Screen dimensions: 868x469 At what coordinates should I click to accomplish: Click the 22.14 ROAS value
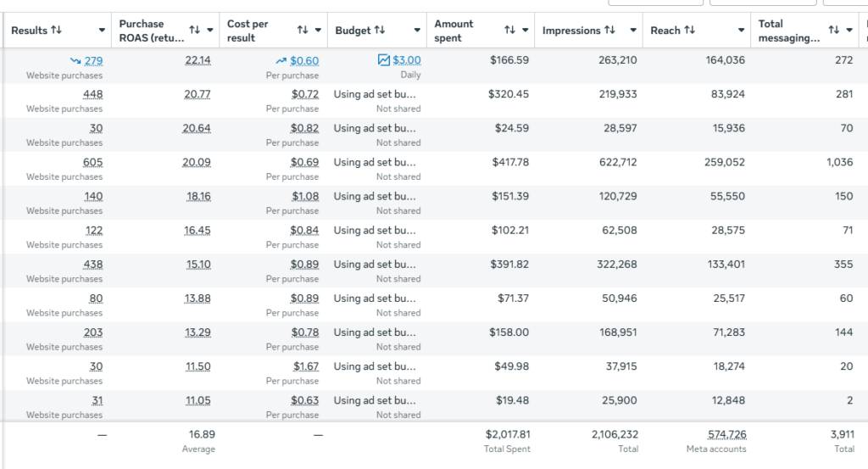coord(198,60)
